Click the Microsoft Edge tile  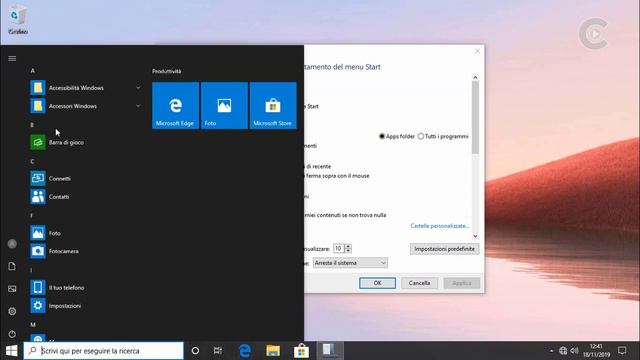tap(176, 106)
